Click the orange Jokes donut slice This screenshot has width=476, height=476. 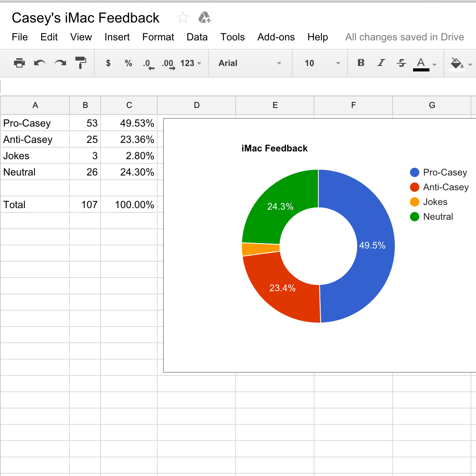click(x=260, y=249)
